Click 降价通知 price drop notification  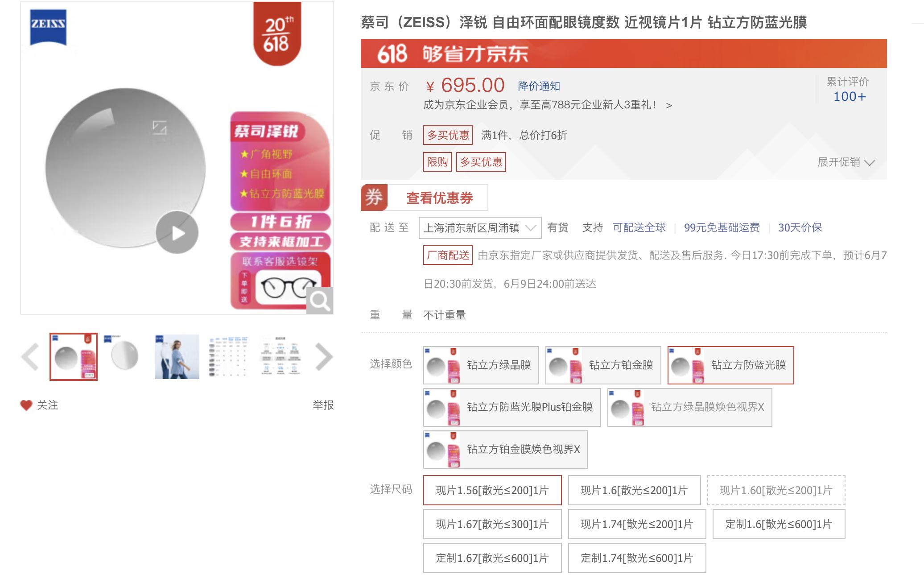[x=539, y=86]
